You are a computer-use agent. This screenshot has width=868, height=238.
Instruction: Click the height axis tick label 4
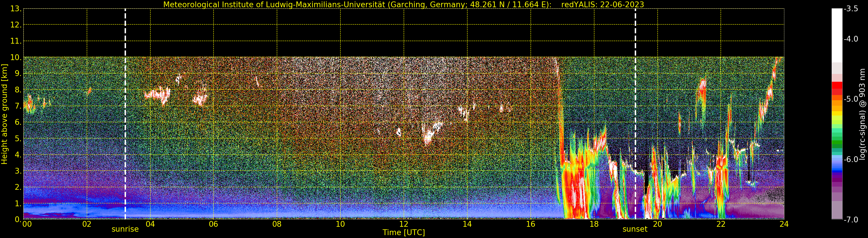pos(18,155)
